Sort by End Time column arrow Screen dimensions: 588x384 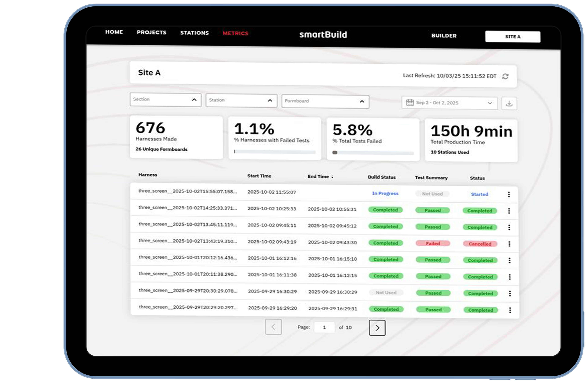[x=332, y=177]
